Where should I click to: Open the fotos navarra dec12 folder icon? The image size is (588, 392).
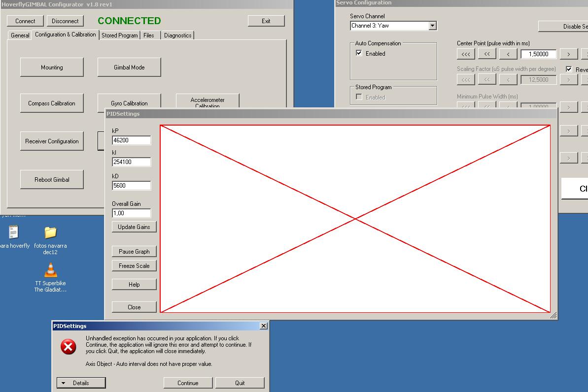tap(50, 232)
